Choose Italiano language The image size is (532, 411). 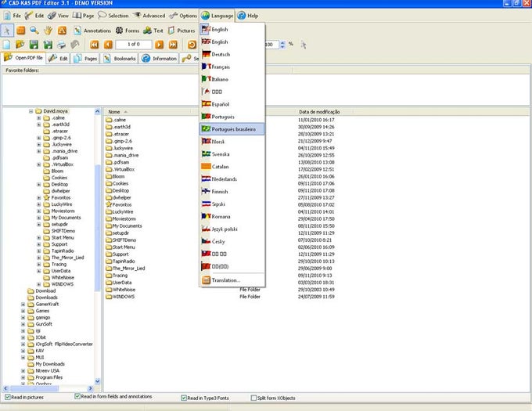coord(232,79)
